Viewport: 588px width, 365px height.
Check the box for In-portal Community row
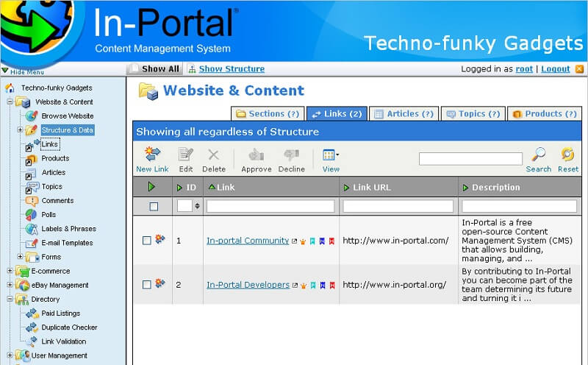pyautogui.click(x=147, y=241)
